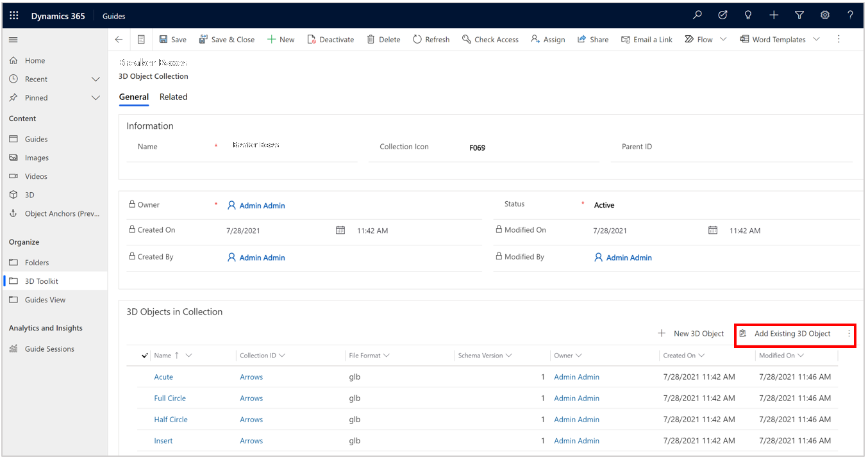
Task: Select the 3D section in the sidebar
Action: [30, 195]
